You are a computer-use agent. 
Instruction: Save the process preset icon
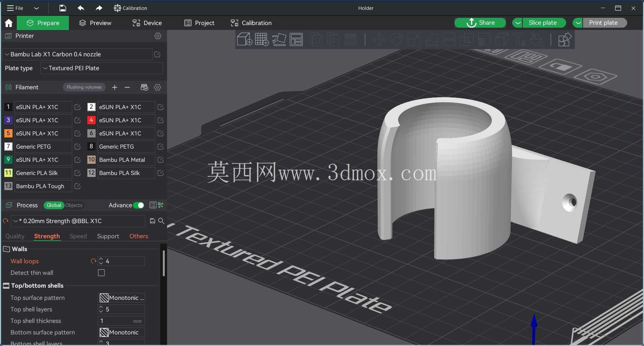pos(153,221)
